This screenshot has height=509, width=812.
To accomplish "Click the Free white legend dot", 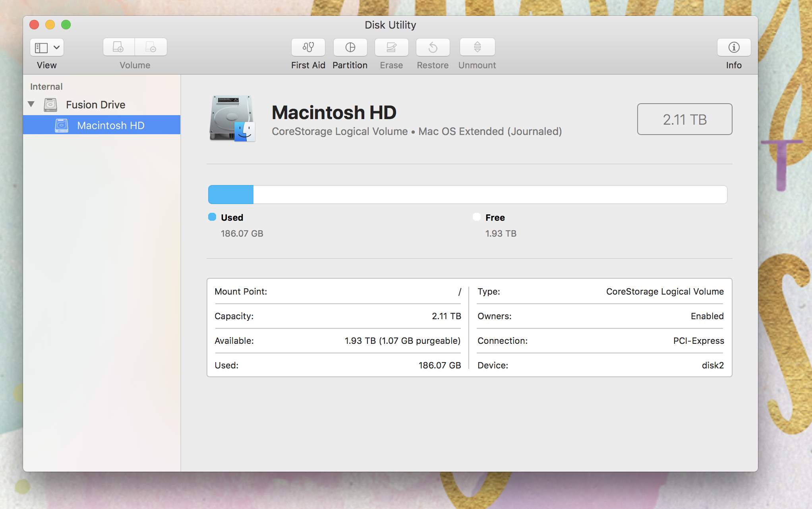I will [477, 217].
